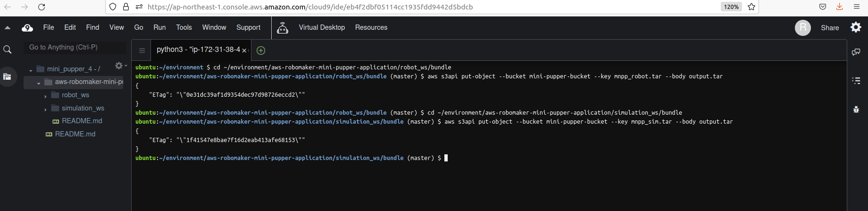Select the simulation_ws folder
This screenshot has width=868, height=211.
pos(83,108)
